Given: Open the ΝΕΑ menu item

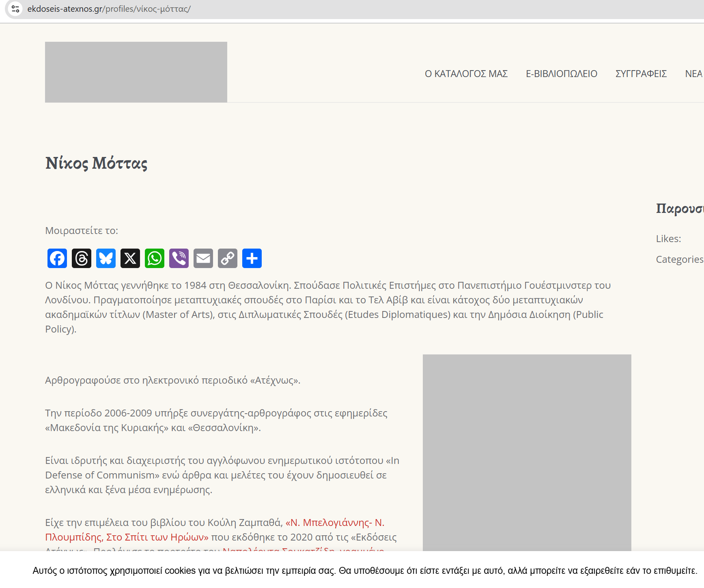Looking at the screenshot, I should [693, 74].
